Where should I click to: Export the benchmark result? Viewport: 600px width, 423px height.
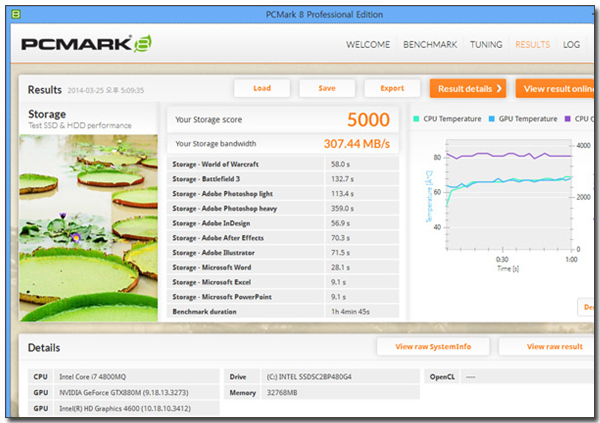[x=392, y=88]
